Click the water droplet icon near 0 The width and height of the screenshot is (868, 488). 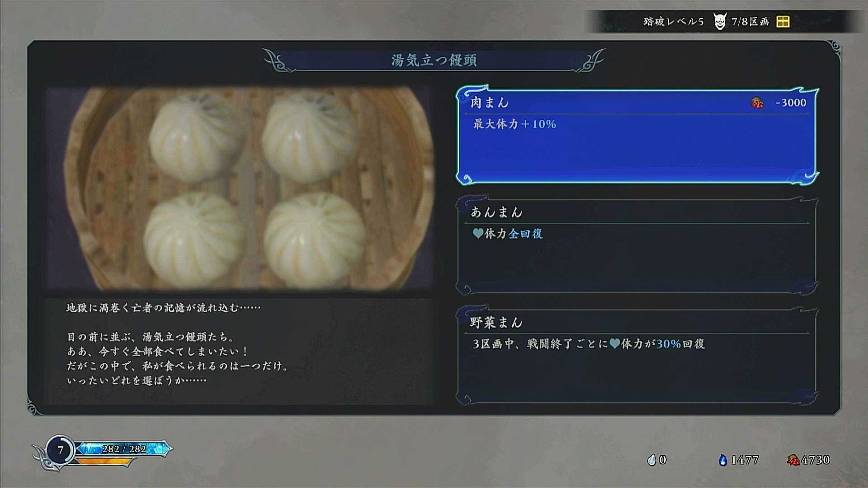pos(651,460)
